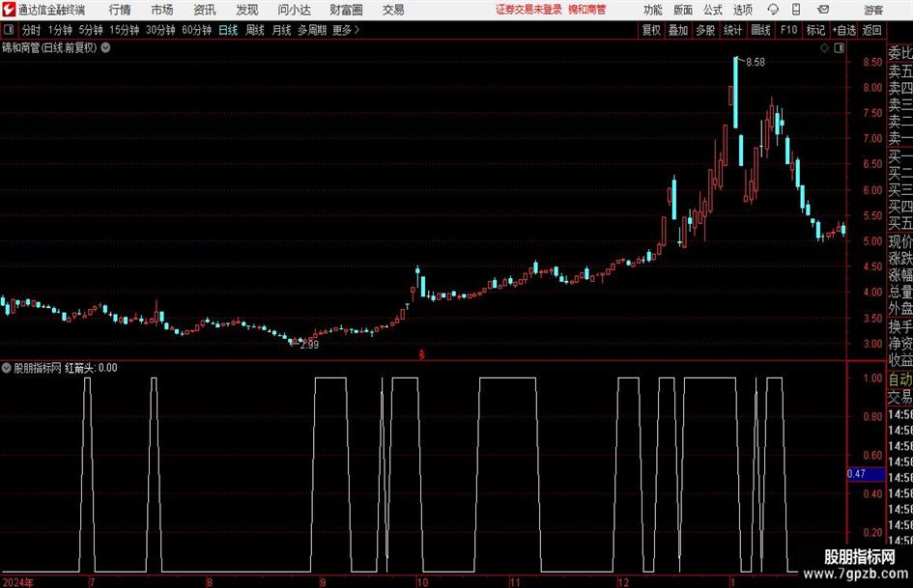Click the 8.50 price axis label
913x588 pixels.
[872, 63]
